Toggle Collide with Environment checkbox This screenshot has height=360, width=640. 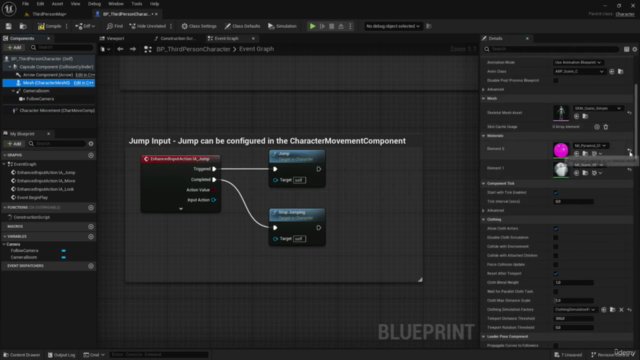[556, 247]
